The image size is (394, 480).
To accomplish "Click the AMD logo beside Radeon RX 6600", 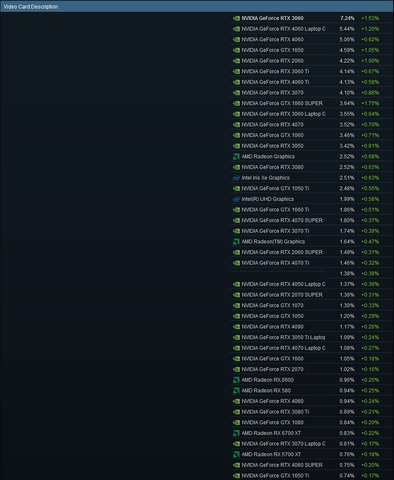I will click(x=236, y=380).
